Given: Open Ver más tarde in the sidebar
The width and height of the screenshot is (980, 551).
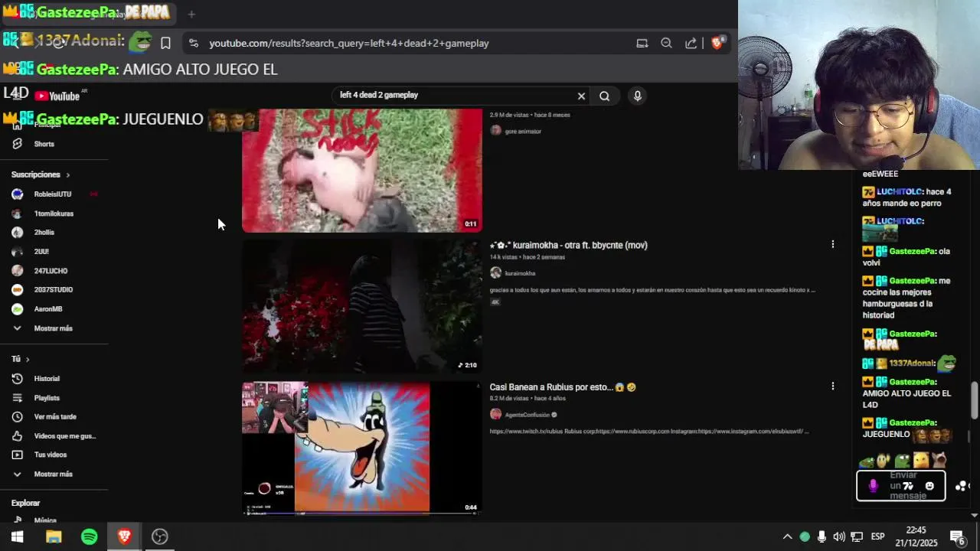Looking at the screenshot, I should [54, 417].
